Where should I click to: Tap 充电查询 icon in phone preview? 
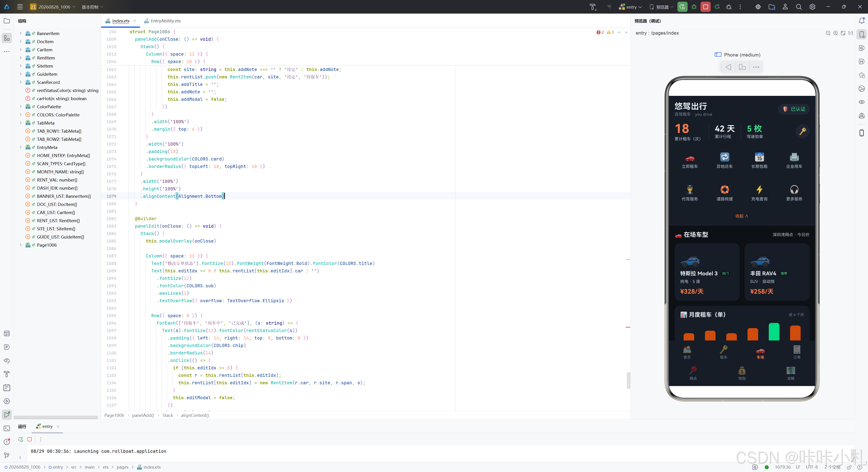pyautogui.click(x=759, y=193)
